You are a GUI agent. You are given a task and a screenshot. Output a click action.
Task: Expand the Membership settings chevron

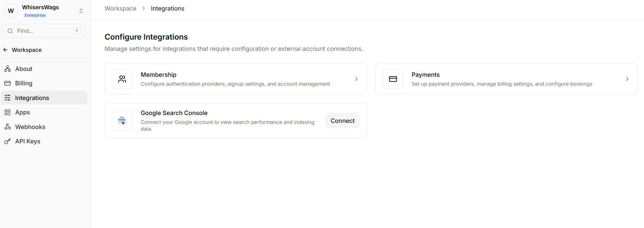coord(356,79)
